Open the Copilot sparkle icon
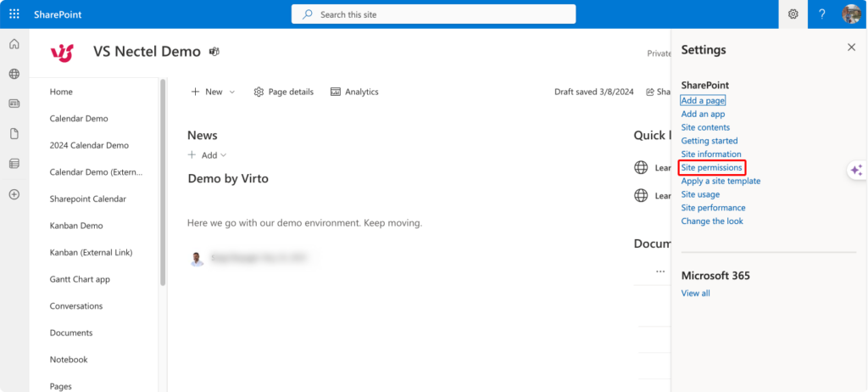 (x=856, y=170)
